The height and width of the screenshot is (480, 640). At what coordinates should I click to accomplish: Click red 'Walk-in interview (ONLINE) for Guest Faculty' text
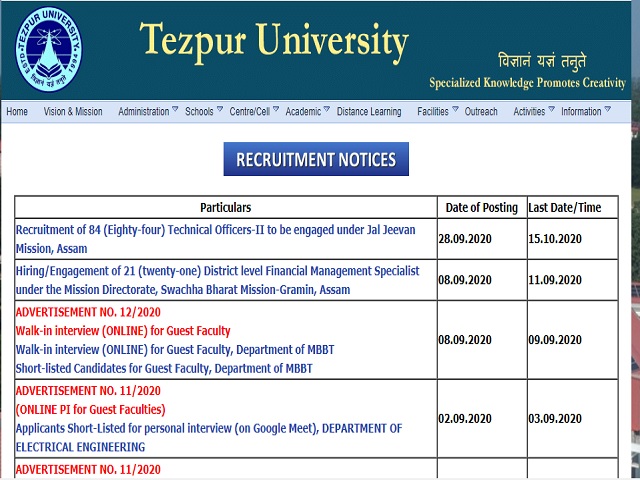pos(123,331)
